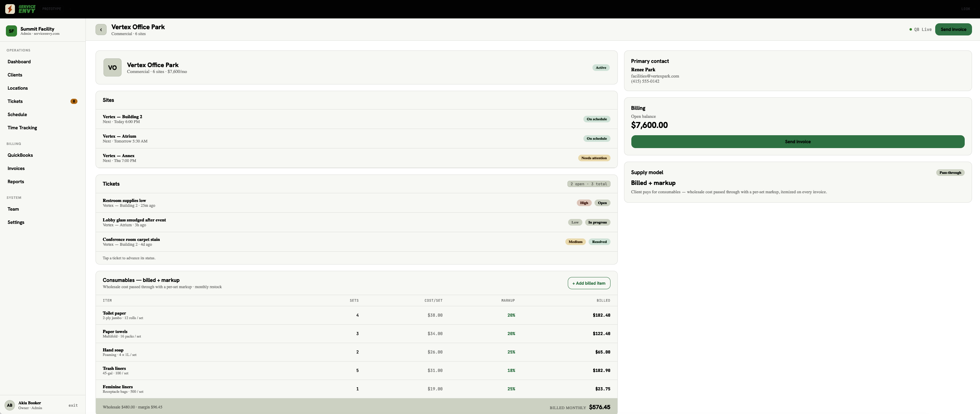Click the Renee Park contact name
Viewport: 980px width, 414px height.
pos(643,70)
